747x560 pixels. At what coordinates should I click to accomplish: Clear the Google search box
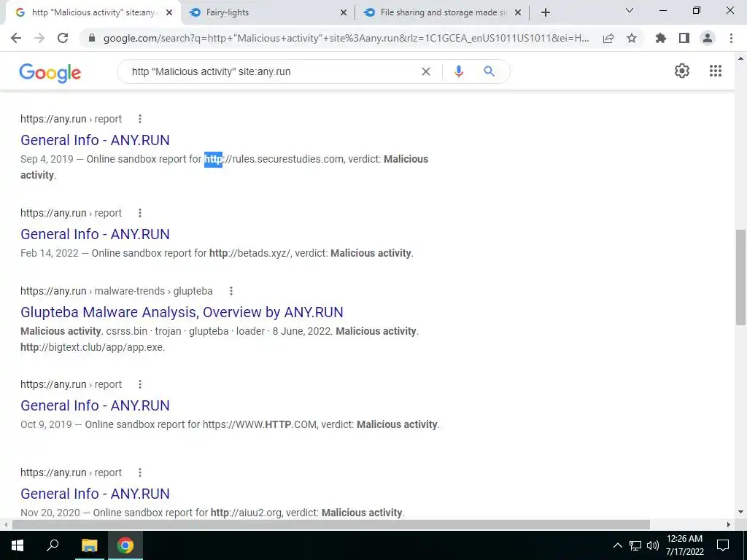[x=426, y=71]
